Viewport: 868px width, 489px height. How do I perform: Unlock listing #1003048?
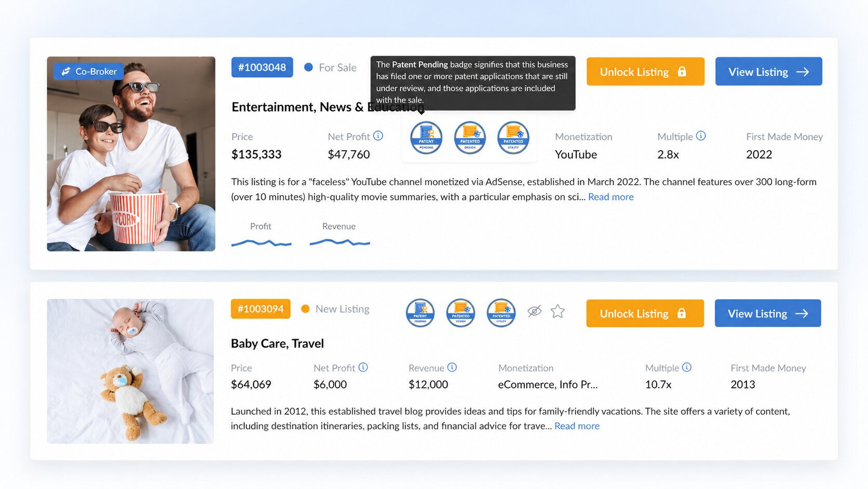click(645, 71)
